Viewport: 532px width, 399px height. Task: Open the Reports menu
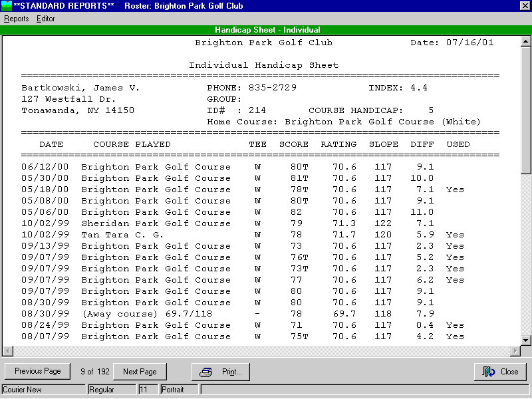pyautogui.click(x=16, y=19)
